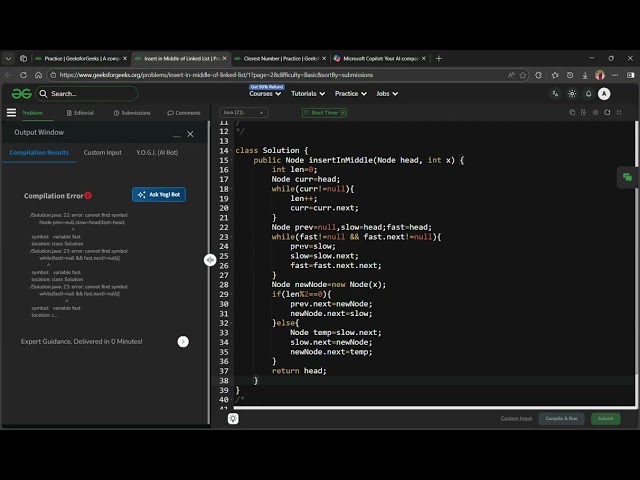The height and width of the screenshot is (480, 640).
Task: Select the Compilation Results tab
Action: (x=39, y=153)
